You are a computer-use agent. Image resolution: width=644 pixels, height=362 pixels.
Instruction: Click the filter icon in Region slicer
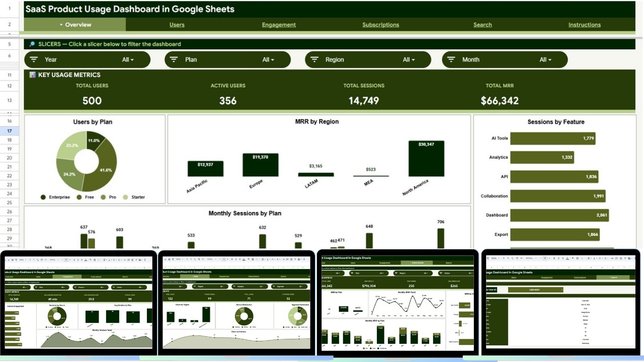(314, 59)
